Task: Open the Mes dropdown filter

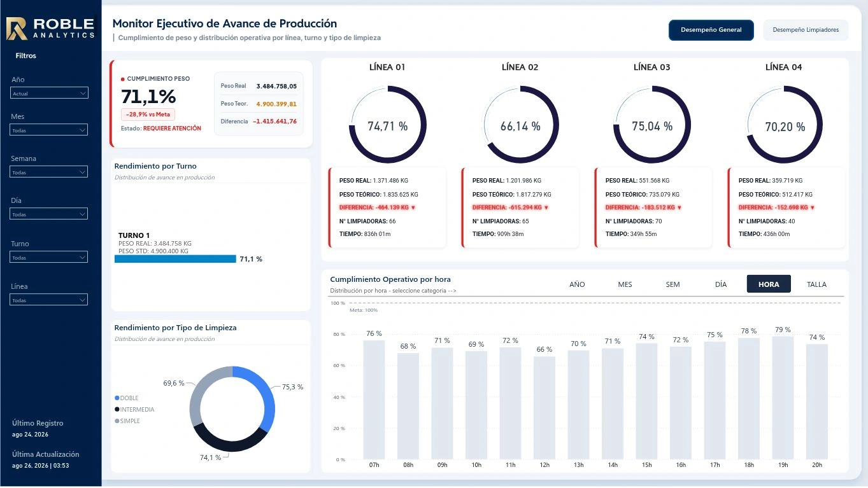Action: (49, 130)
